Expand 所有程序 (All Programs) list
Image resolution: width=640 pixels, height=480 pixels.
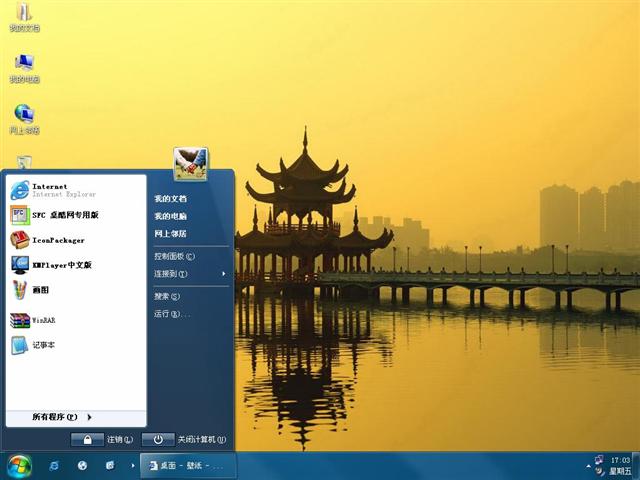tap(60, 417)
